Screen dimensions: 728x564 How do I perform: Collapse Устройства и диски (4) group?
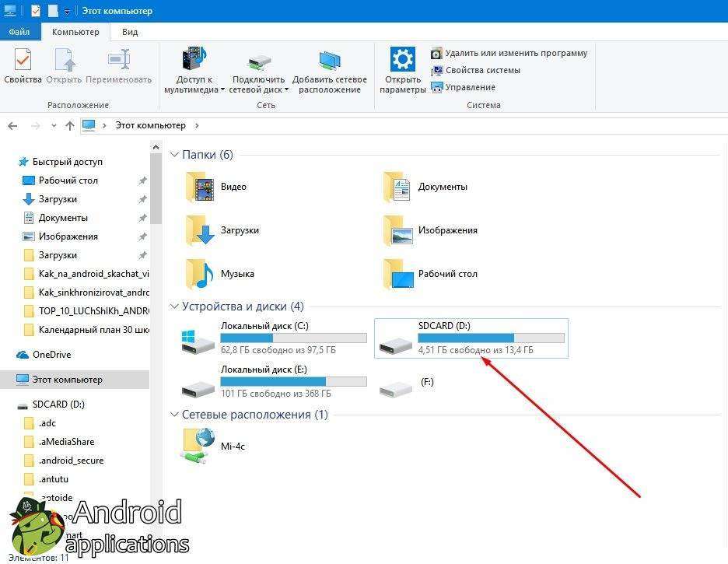[174, 307]
